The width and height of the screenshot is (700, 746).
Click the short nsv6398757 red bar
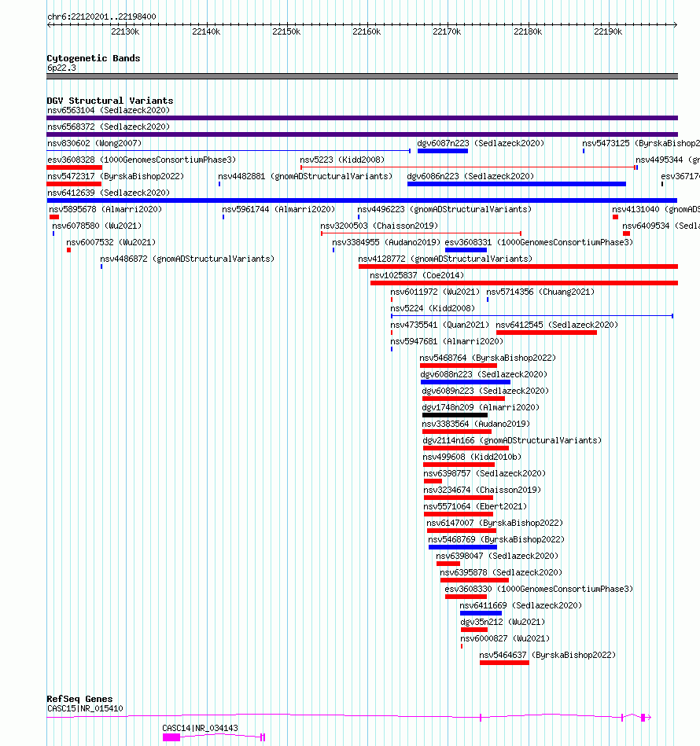coord(433,481)
